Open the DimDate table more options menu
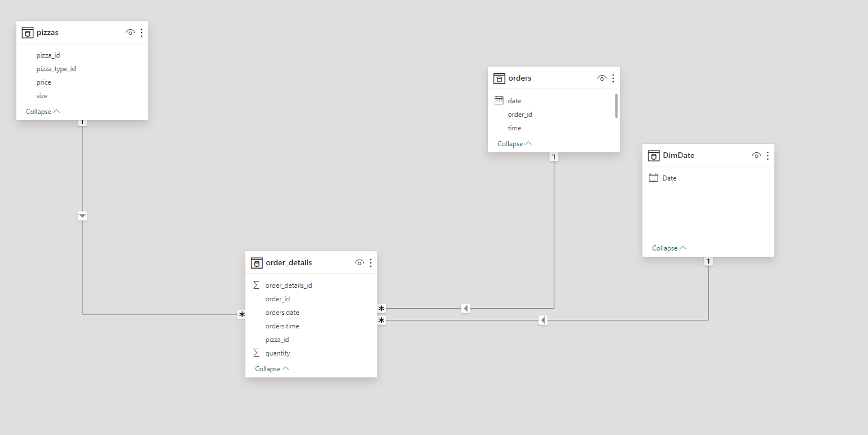The height and width of the screenshot is (435, 868). [x=768, y=156]
